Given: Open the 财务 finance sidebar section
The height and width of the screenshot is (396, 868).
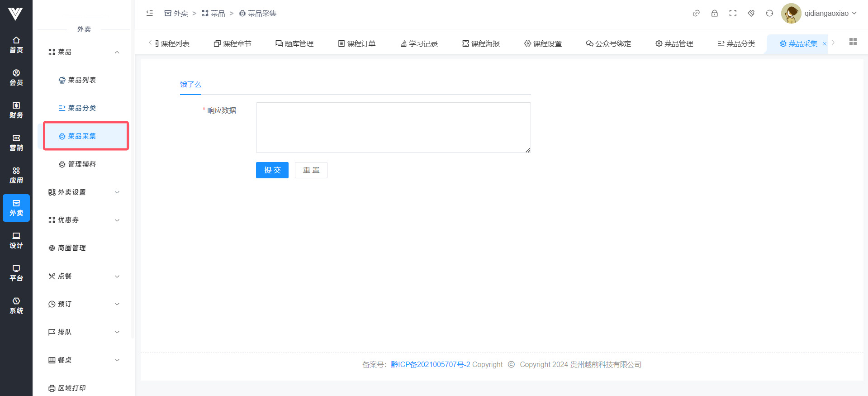Looking at the screenshot, I should click(x=16, y=110).
